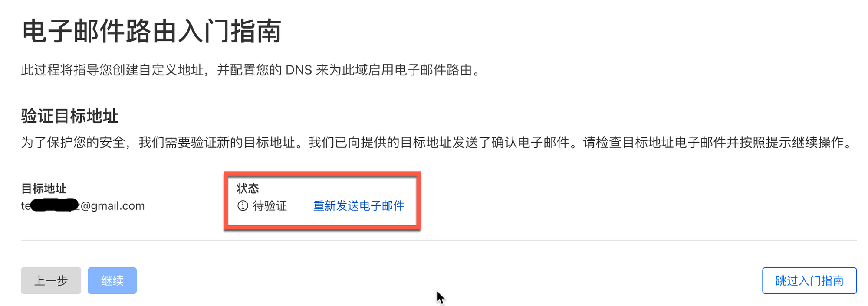Image resolution: width=868 pixels, height=306 pixels.
Task: Resend the verification email via 重新发送电子邮件
Action: click(359, 205)
